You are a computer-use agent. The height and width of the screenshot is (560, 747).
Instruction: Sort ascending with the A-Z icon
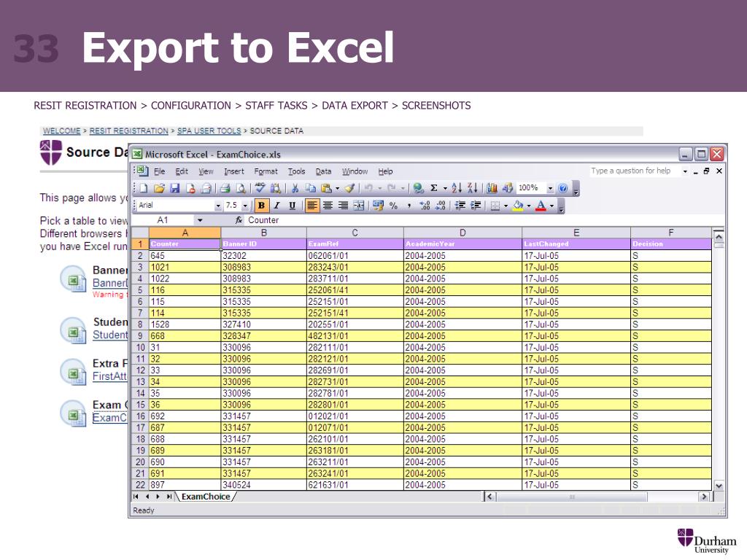coord(457,189)
